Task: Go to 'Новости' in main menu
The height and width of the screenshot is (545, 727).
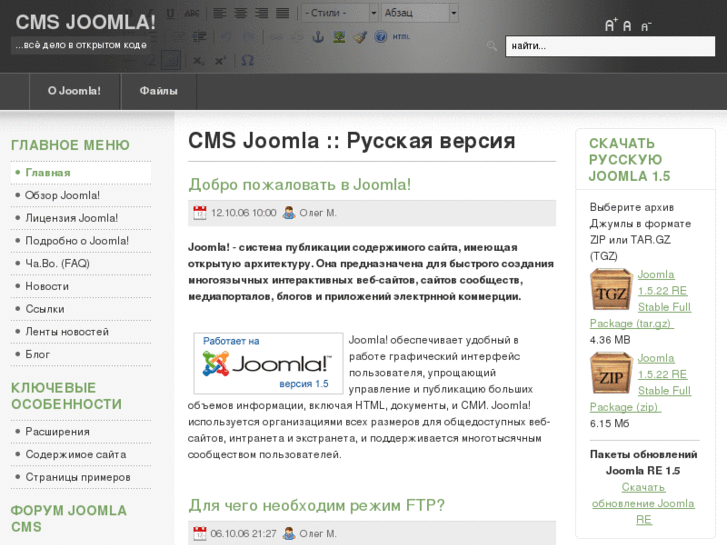Action: click(x=81, y=286)
